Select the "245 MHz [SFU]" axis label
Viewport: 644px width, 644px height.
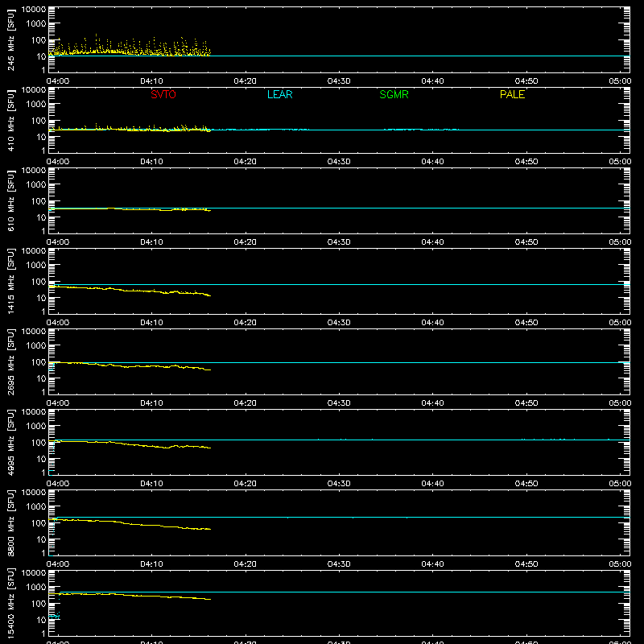[10, 41]
